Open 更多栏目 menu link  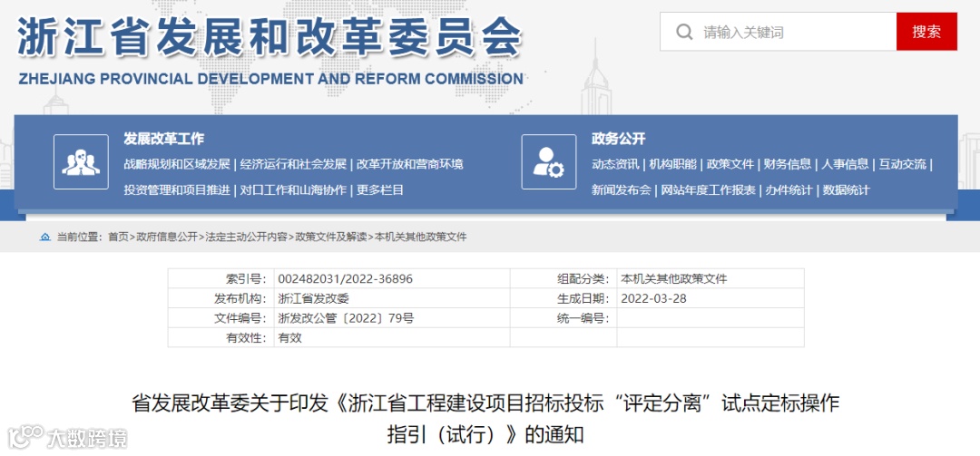coord(380,189)
